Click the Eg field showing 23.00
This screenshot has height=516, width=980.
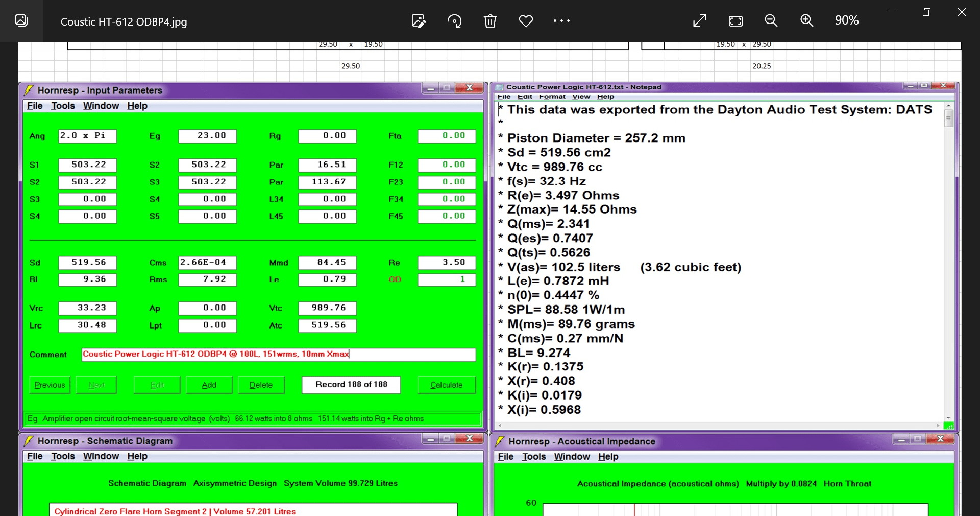point(208,136)
